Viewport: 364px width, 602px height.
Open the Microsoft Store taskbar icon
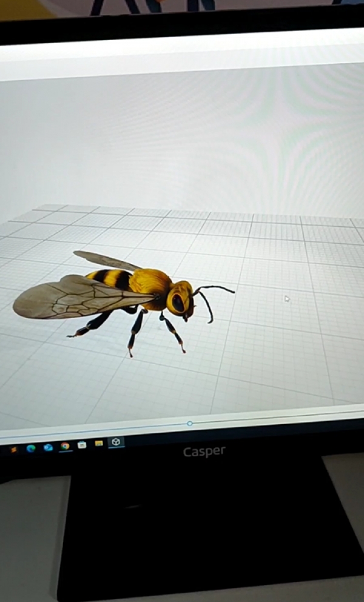click(x=82, y=445)
